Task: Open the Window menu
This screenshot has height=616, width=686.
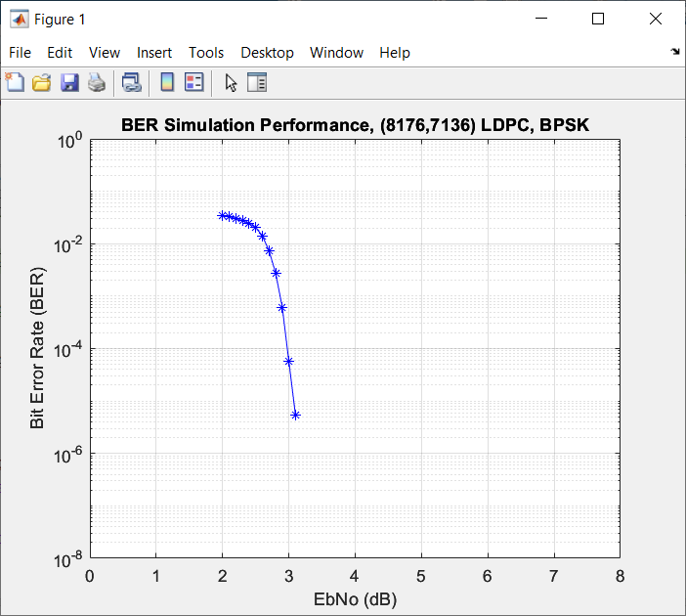Action: (336, 53)
